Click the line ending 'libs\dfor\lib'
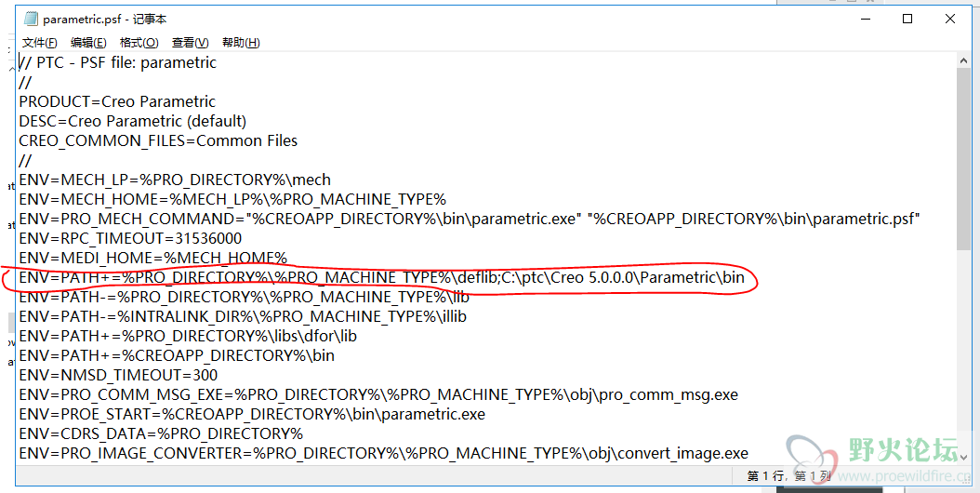Viewport: 980px width, 493px height. click(x=188, y=336)
